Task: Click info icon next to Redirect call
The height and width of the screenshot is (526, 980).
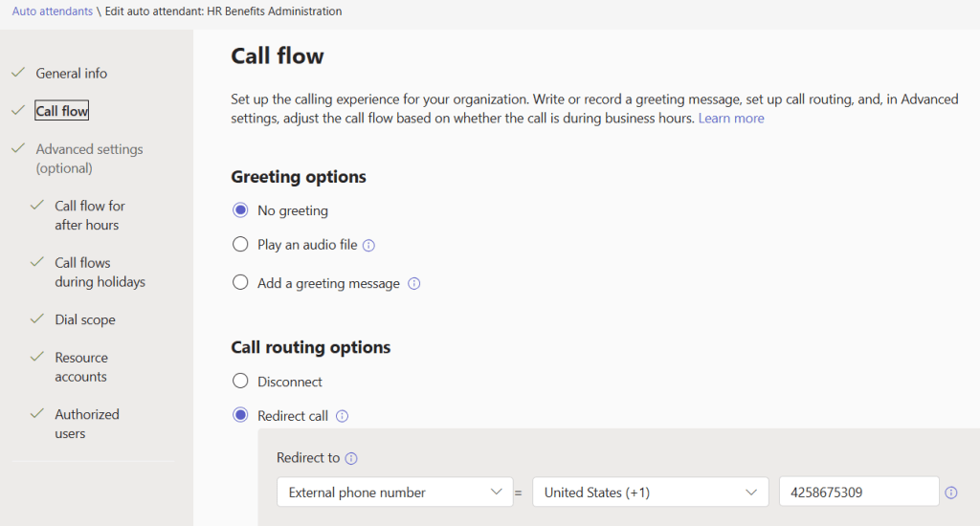Action: tap(343, 416)
